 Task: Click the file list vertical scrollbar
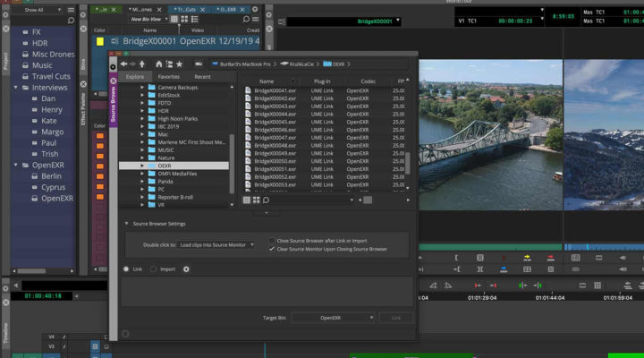(408, 165)
